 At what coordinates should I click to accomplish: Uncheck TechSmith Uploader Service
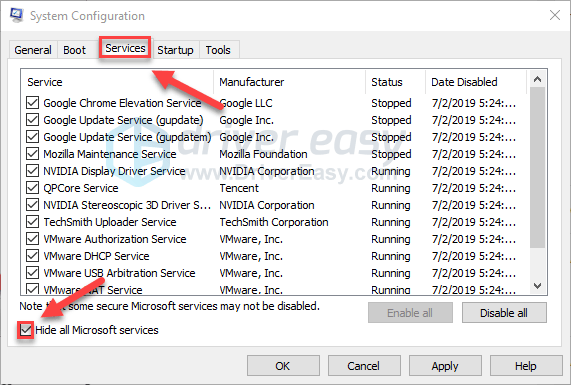tap(33, 222)
